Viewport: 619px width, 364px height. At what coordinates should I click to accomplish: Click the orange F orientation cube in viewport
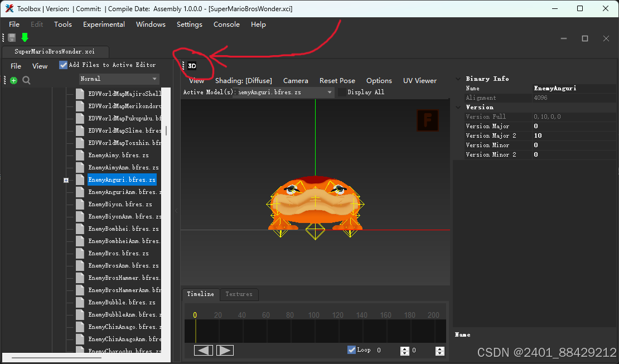428,120
